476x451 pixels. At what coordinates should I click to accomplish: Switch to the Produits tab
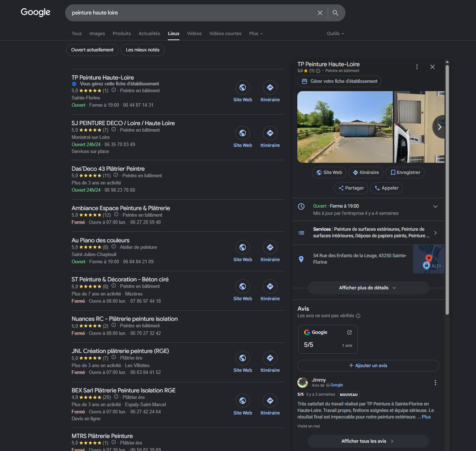[122, 34]
